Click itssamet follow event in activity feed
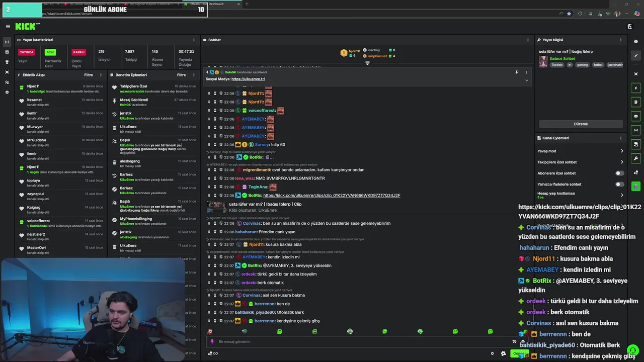Image resolution: width=644 pixels, height=362 pixels. [61, 102]
